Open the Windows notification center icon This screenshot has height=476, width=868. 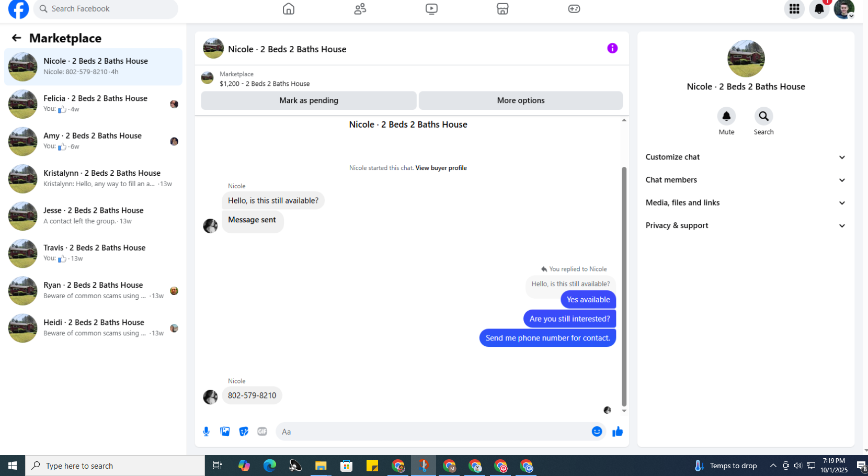[861, 466]
